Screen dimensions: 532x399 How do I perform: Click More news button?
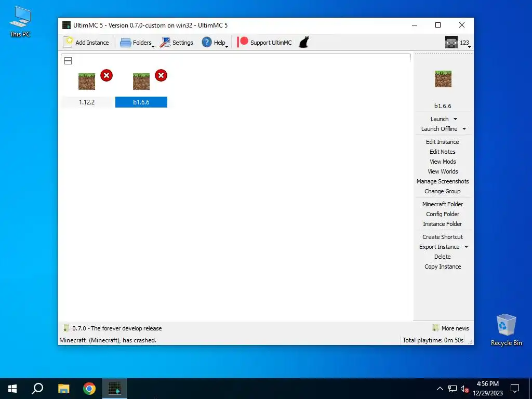451,328
